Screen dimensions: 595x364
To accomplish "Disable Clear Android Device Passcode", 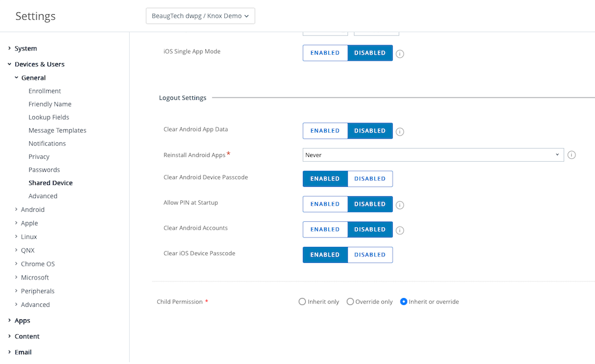I will 370,178.
